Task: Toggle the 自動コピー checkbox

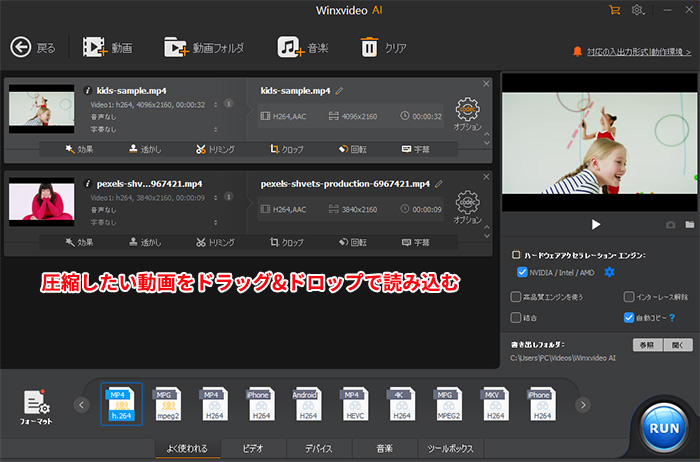Action: pos(628,318)
